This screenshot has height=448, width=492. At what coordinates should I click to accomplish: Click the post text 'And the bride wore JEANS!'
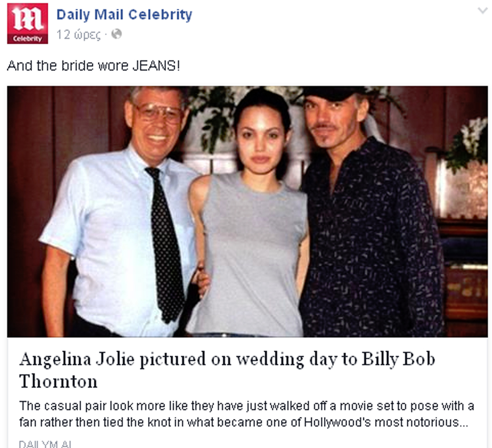(x=93, y=66)
